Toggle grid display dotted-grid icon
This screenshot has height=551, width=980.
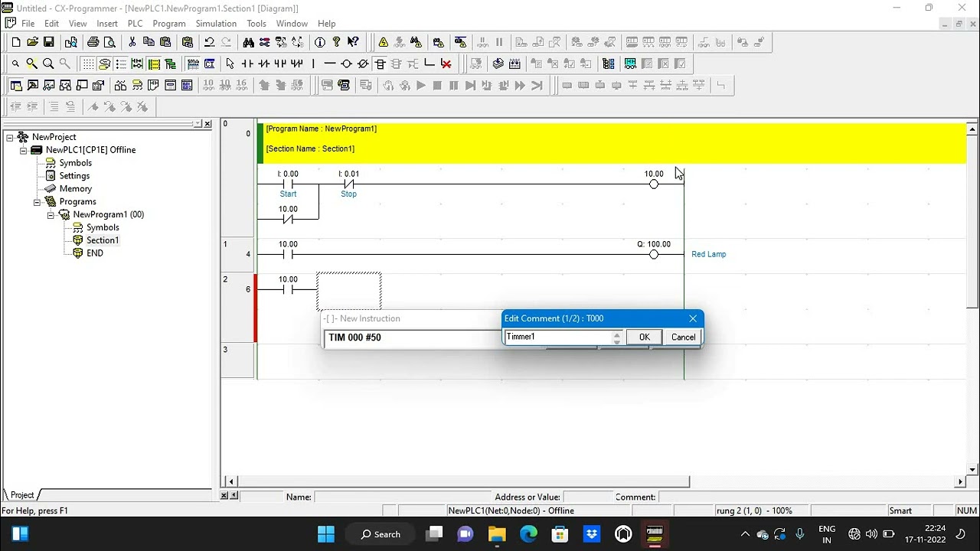point(88,64)
